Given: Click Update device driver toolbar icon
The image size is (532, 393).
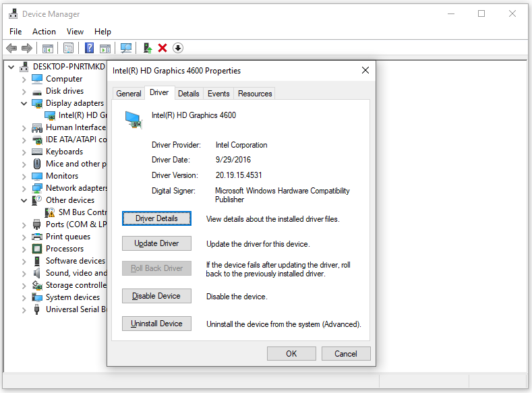Looking at the screenshot, I should tap(147, 48).
